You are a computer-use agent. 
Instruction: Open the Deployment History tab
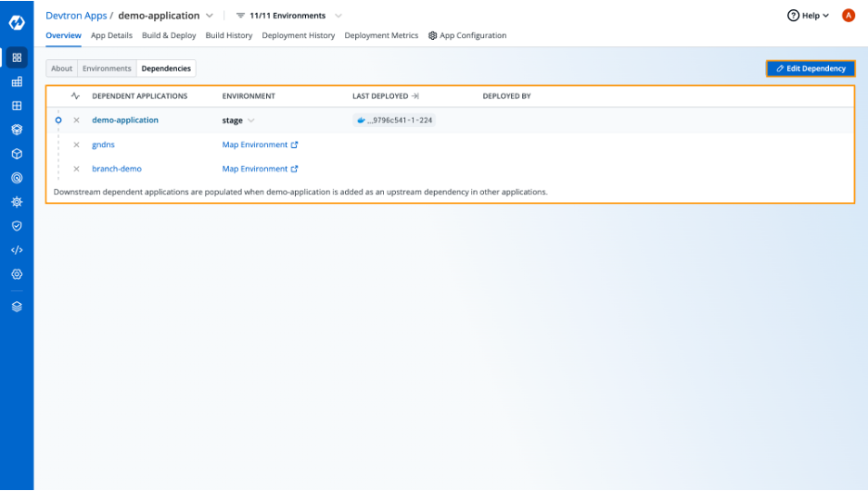click(299, 35)
